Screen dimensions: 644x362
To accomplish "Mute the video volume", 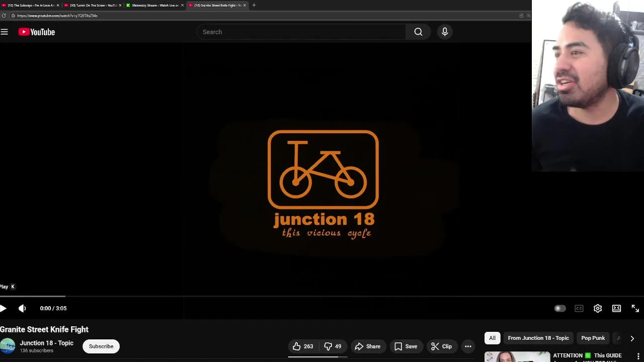I will pos(22,308).
